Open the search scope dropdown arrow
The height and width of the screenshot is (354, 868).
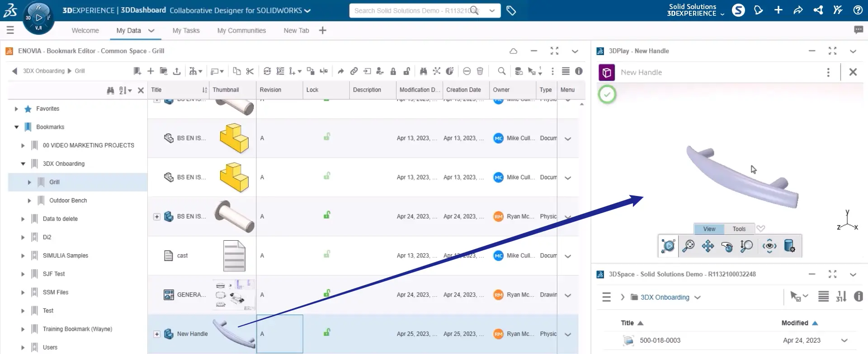coord(492,10)
